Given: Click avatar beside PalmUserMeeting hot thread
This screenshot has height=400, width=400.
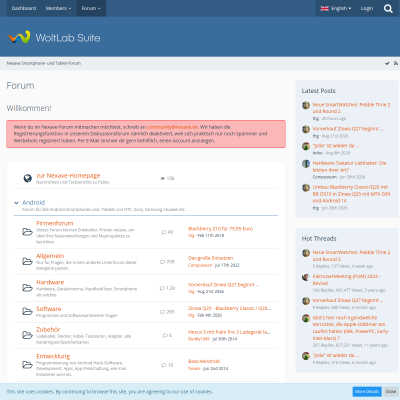Looking at the screenshot, I should pyautogui.click(x=306, y=277).
